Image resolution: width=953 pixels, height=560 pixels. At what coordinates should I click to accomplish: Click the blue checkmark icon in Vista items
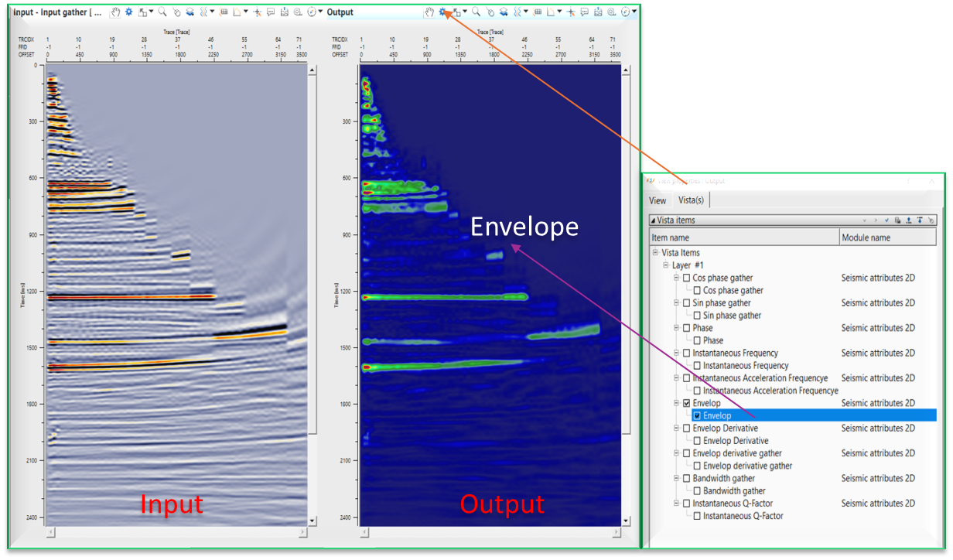pos(886,220)
